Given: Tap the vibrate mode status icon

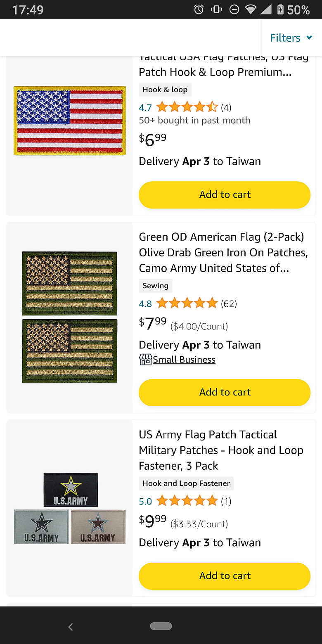Looking at the screenshot, I should coord(216,9).
